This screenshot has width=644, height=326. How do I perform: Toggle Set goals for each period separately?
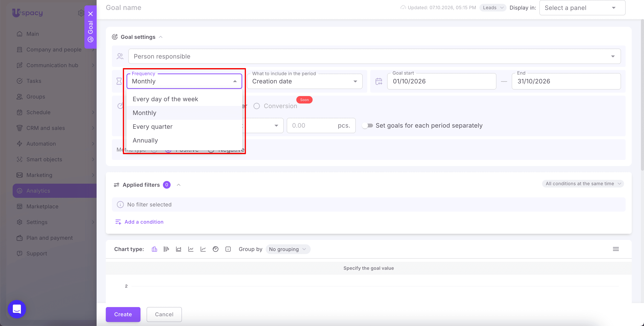[367, 126]
